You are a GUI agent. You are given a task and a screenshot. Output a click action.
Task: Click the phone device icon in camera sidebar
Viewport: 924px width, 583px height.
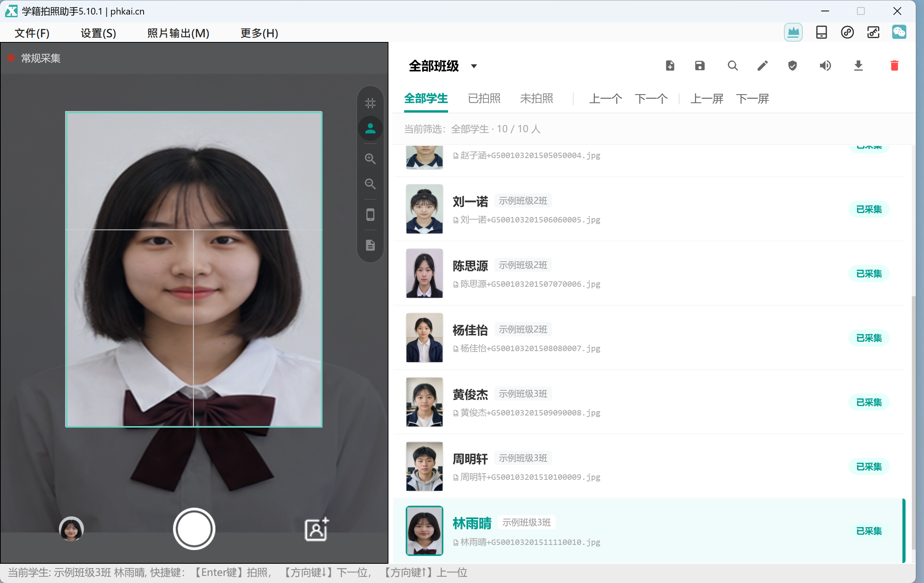[x=370, y=215]
